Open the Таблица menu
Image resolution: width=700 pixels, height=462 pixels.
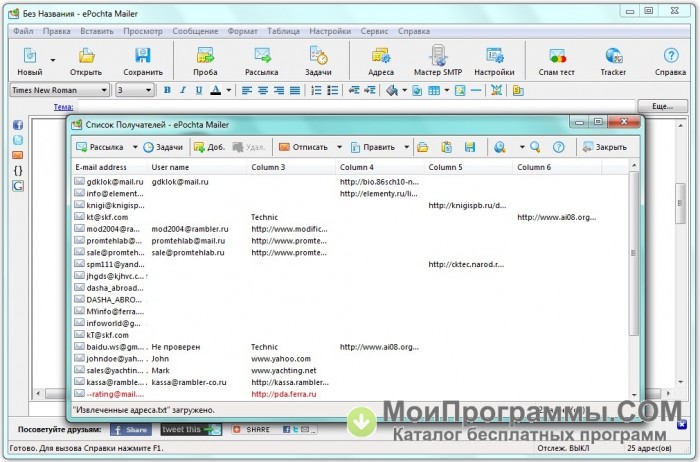click(283, 31)
